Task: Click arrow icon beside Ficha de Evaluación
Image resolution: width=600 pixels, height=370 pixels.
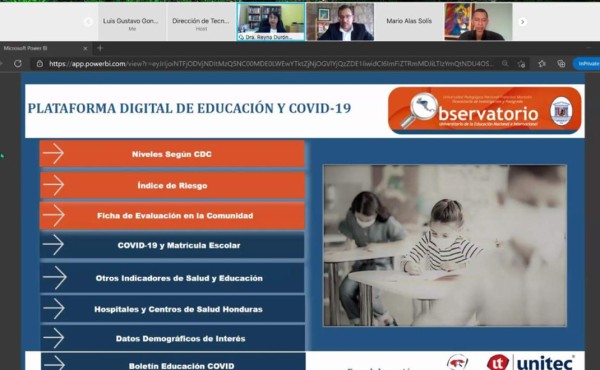Action: click(x=53, y=215)
